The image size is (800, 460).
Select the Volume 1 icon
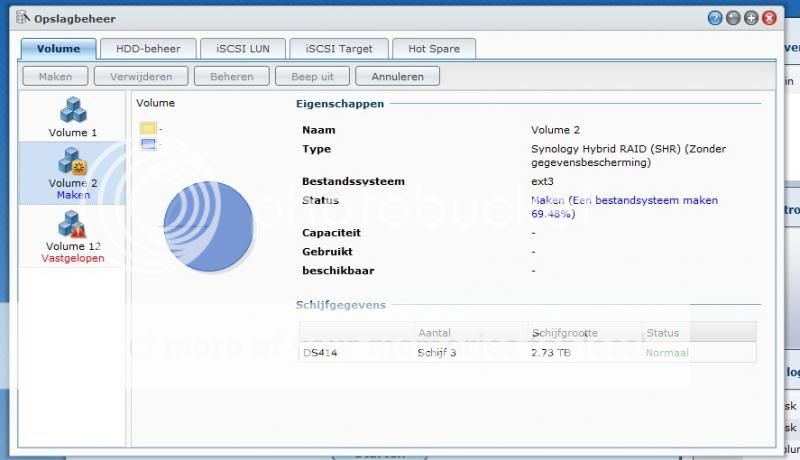pos(73,110)
